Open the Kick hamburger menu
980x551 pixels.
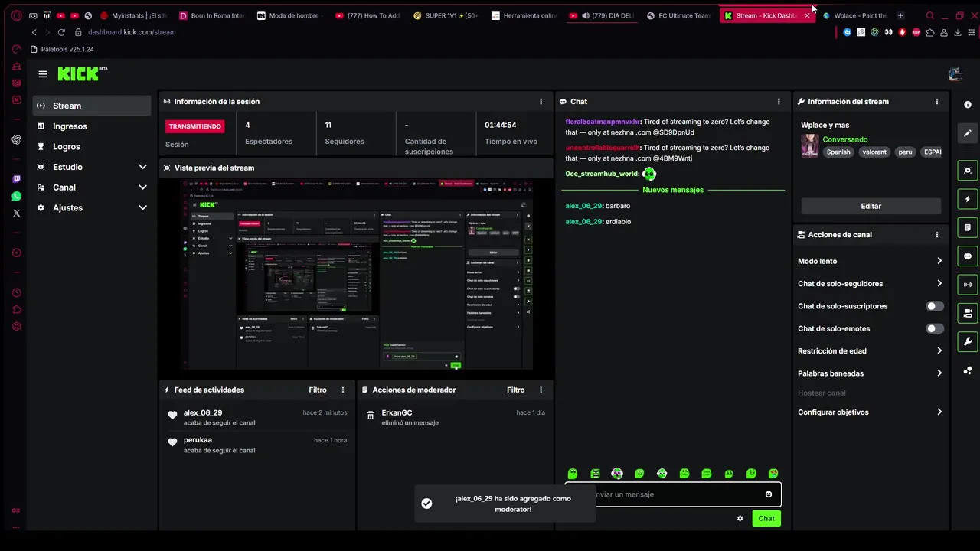pyautogui.click(x=43, y=74)
